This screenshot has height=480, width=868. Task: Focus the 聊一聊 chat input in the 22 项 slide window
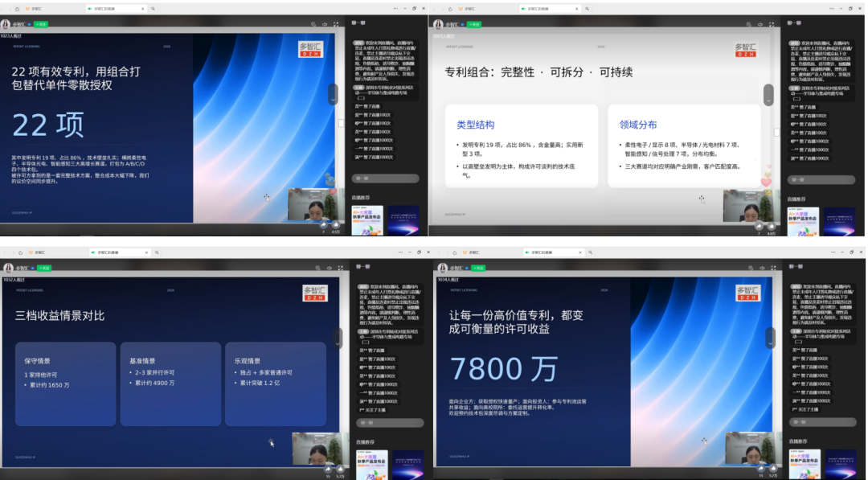(385, 178)
